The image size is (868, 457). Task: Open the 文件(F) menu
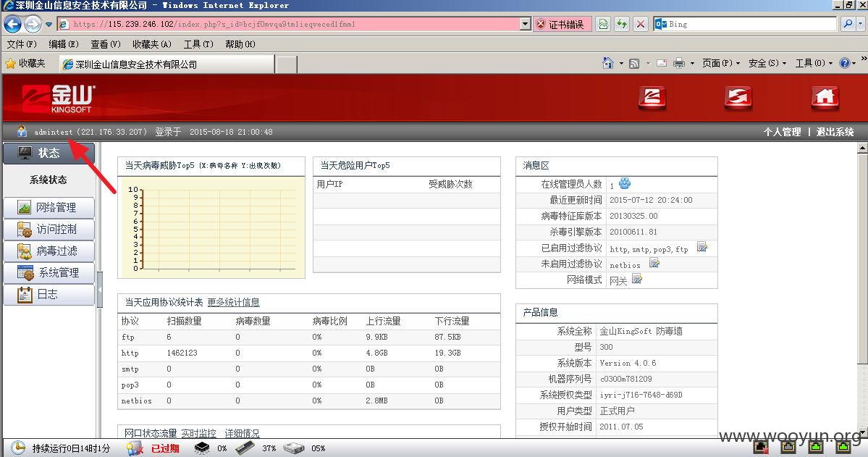point(22,44)
